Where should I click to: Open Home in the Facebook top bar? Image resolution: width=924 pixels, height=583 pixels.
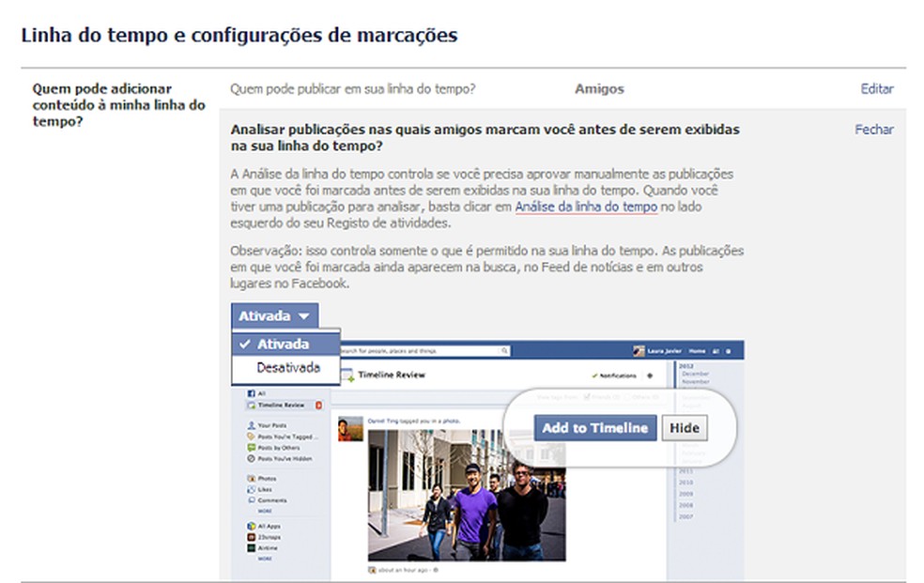697,351
